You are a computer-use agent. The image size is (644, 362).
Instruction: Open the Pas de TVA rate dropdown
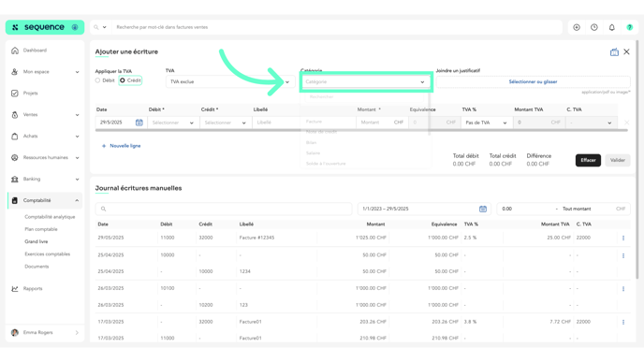click(487, 123)
